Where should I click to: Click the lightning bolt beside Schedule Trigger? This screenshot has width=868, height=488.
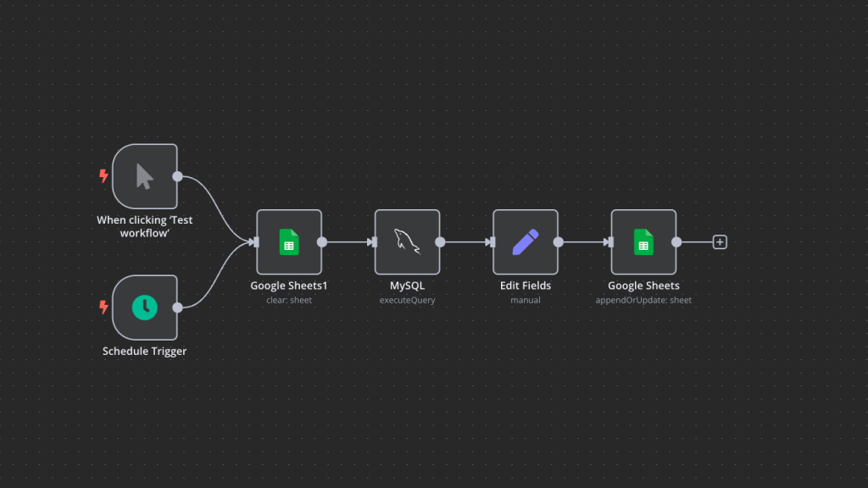click(x=104, y=307)
